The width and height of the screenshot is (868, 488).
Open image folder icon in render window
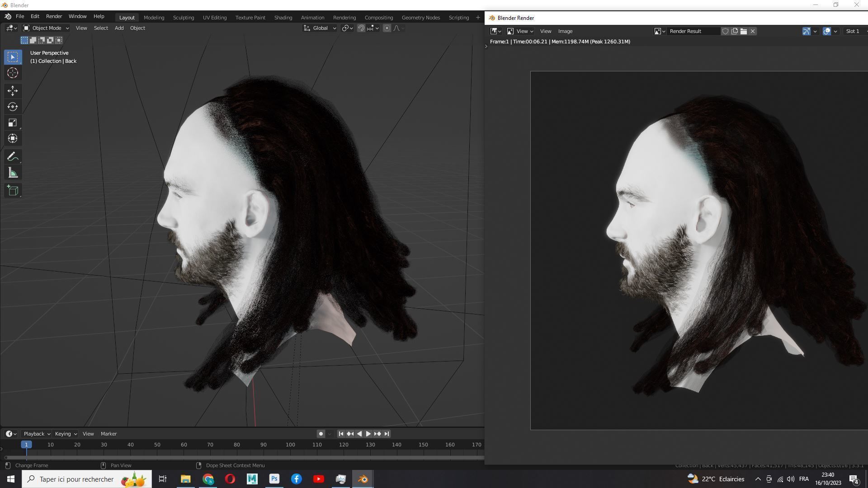[x=744, y=31]
